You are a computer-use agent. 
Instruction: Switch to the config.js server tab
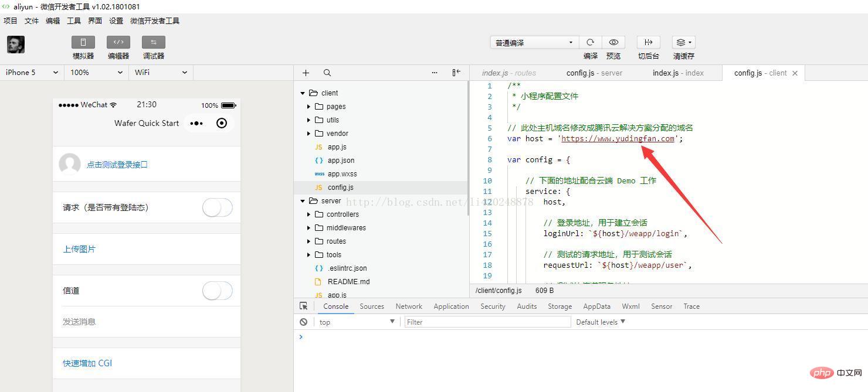tap(594, 73)
